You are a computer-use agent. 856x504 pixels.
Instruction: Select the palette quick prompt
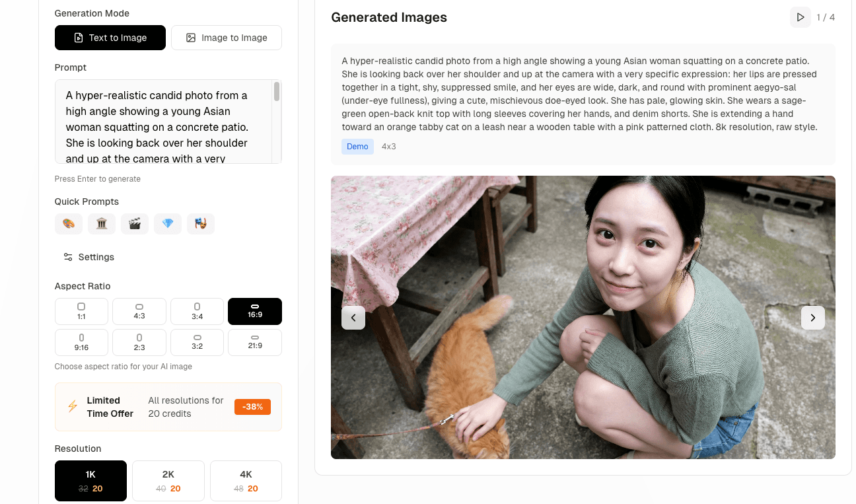pos(69,224)
